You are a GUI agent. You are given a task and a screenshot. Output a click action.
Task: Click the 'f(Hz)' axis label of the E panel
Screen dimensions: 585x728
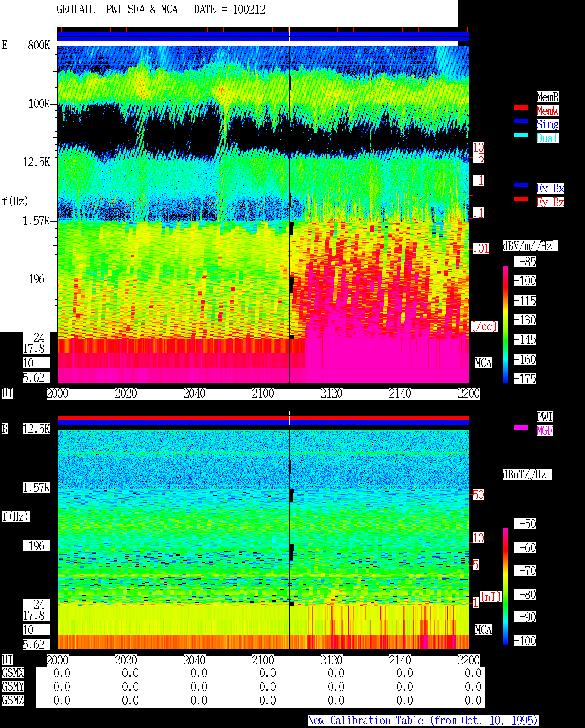pyautogui.click(x=15, y=201)
